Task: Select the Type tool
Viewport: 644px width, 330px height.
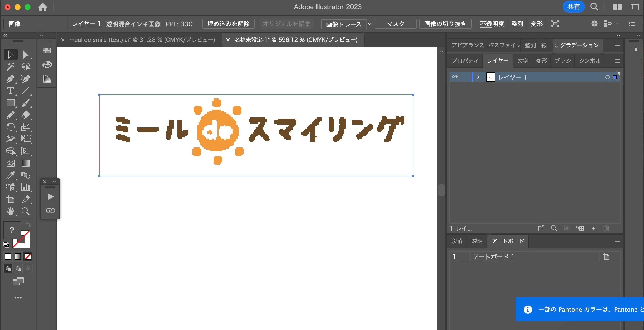Action: tap(10, 91)
